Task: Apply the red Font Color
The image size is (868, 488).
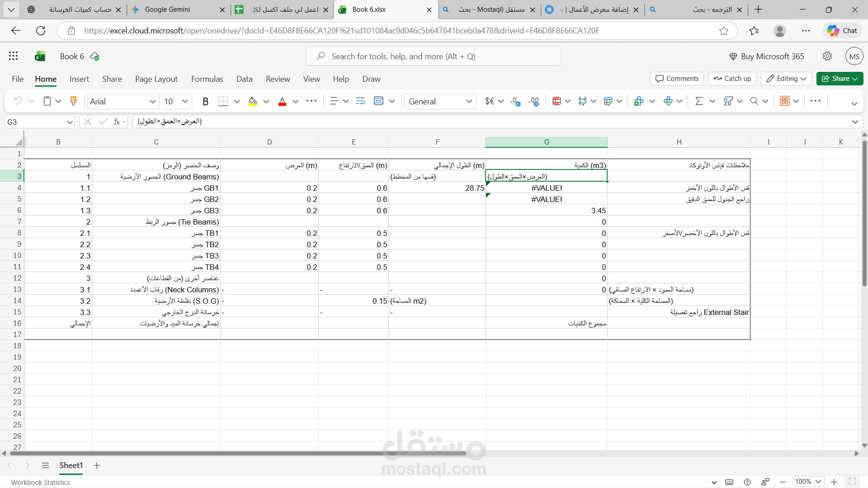Action: point(282,102)
